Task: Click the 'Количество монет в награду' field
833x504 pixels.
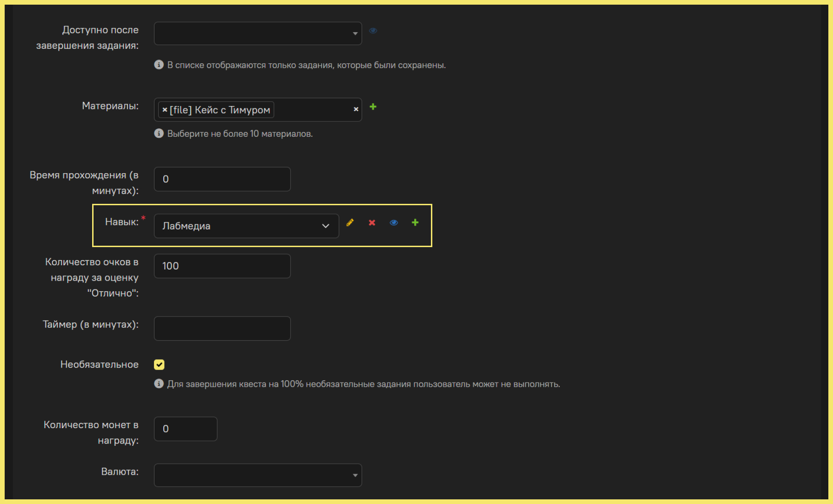Action: (x=186, y=429)
